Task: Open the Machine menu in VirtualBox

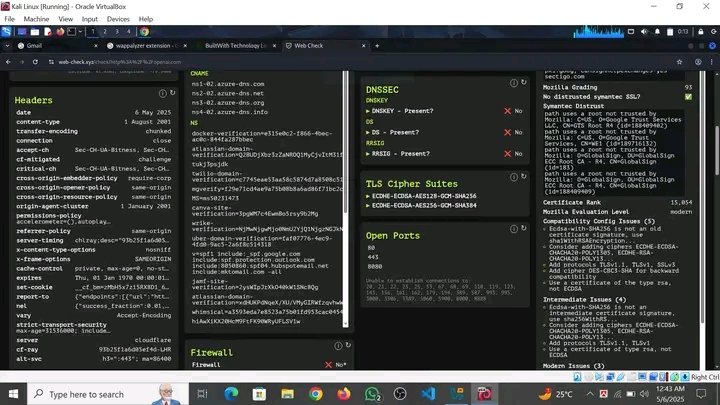Action: (36, 19)
